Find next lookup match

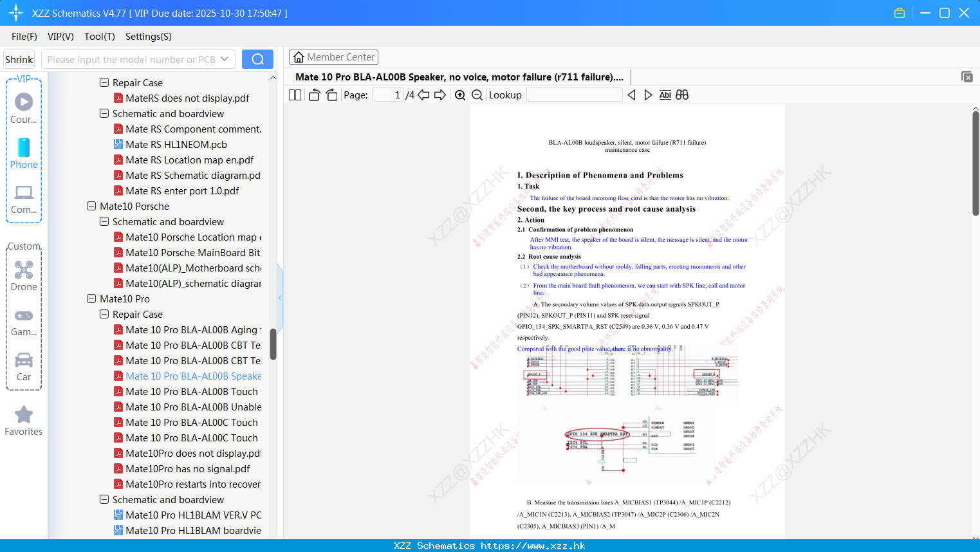648,95
